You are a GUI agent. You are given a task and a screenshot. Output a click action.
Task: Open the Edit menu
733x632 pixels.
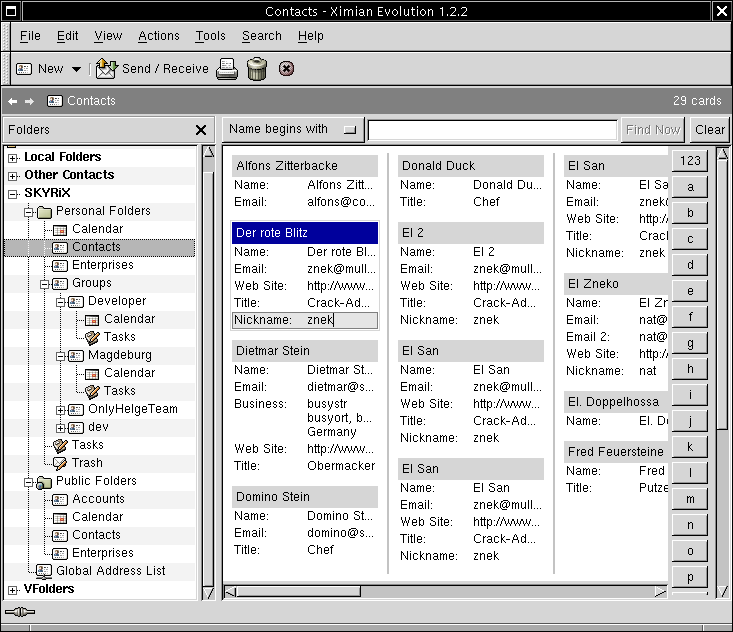point(67,36)
